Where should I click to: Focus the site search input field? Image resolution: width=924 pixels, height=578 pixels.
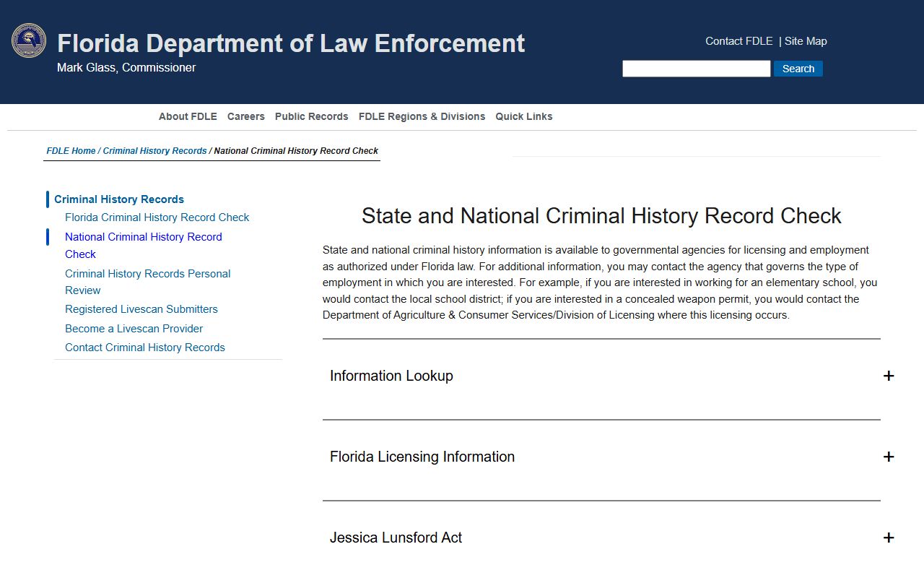[x=697, y=69]
